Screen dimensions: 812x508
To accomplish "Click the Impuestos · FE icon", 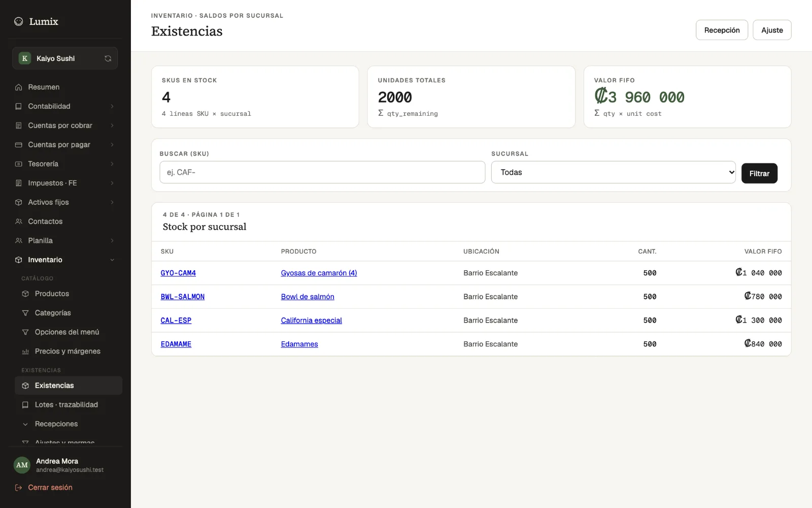I will coord(19,183).
